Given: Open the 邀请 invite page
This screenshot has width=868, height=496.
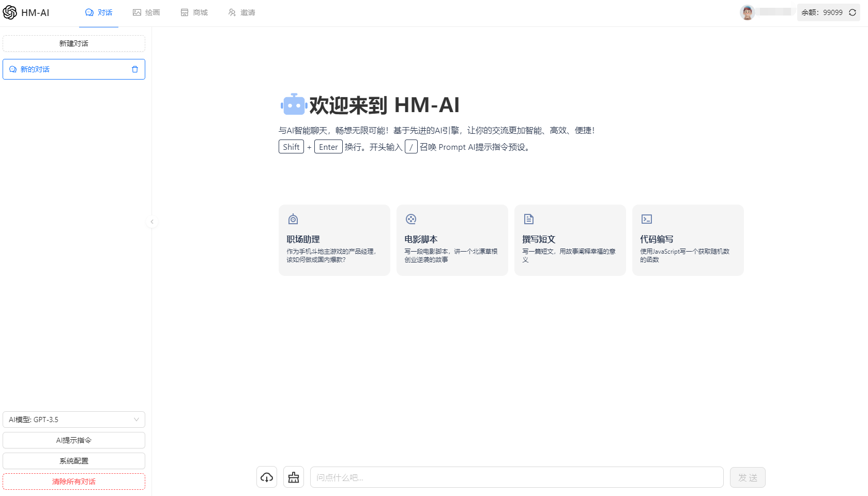Looking at the screenshot, I should 241,12.
